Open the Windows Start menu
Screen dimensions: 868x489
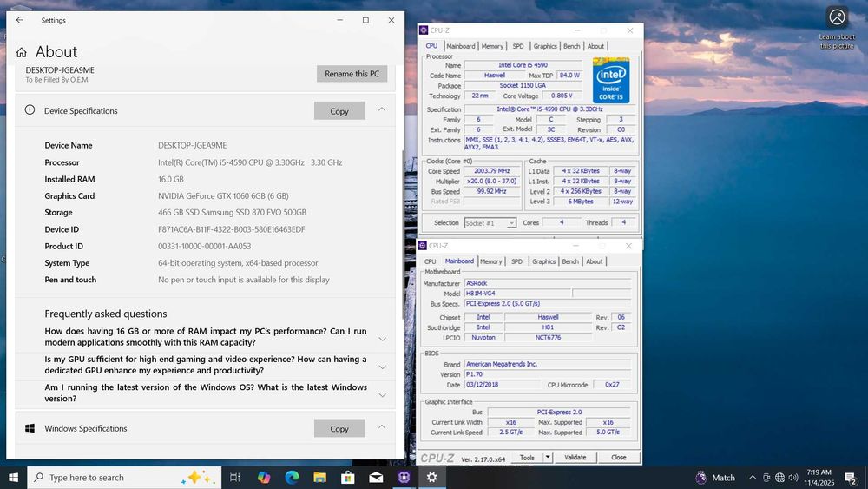tap(13, 478)
